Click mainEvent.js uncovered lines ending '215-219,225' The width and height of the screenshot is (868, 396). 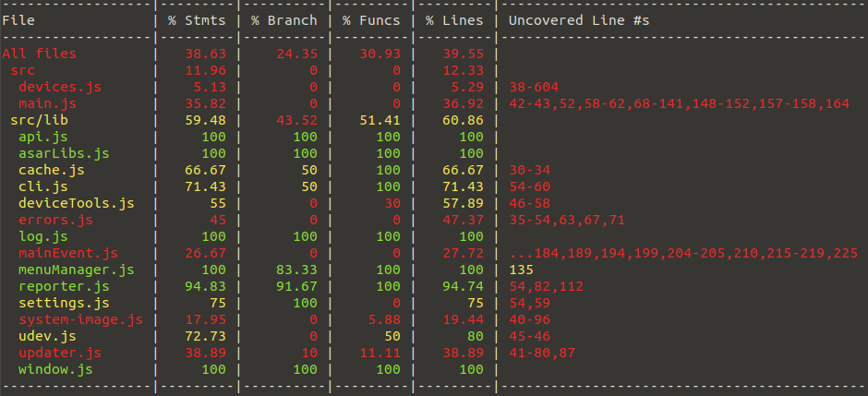682,253
